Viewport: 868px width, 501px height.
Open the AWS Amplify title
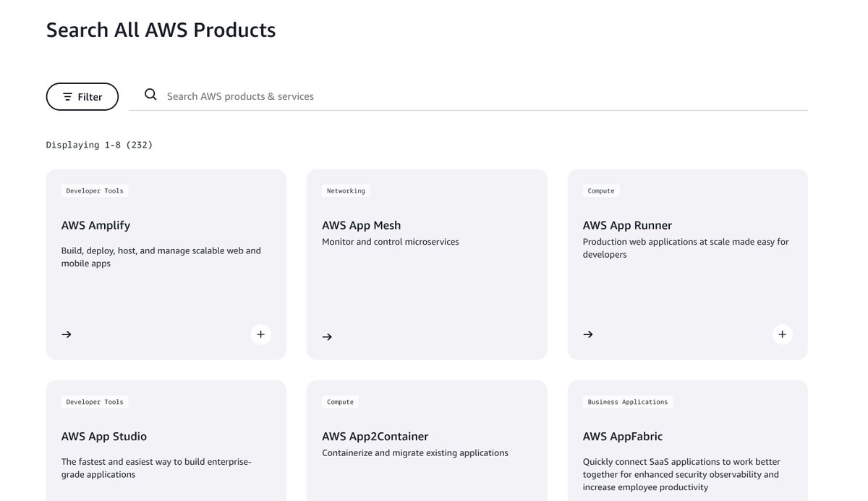95,225
